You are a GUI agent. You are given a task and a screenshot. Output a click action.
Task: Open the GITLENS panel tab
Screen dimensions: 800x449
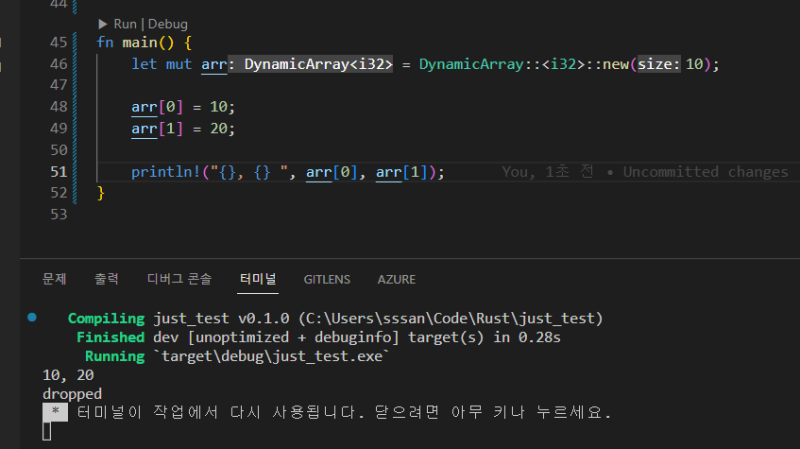327,279
